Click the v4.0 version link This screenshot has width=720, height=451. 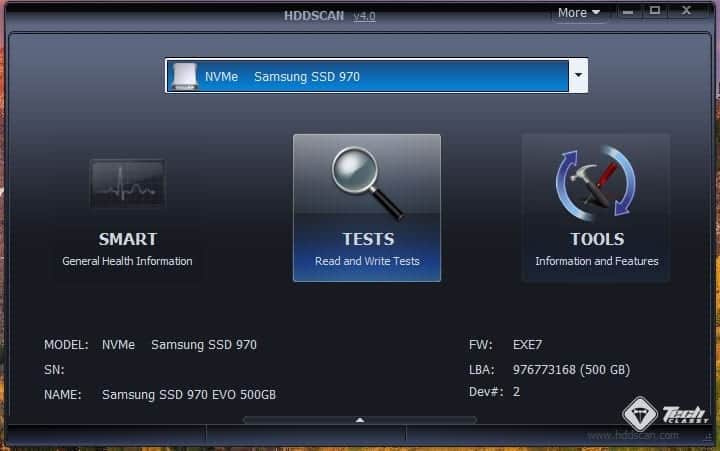click(365, 17)
